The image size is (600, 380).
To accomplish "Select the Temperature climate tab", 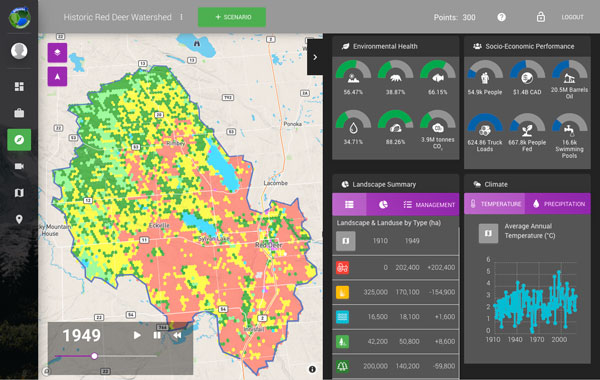I will pos(495,204).
